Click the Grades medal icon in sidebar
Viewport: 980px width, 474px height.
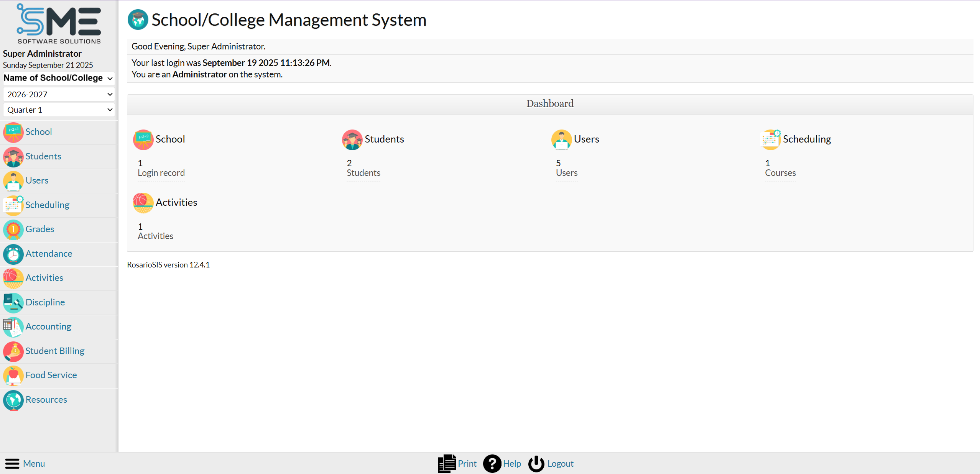point(13,230)
